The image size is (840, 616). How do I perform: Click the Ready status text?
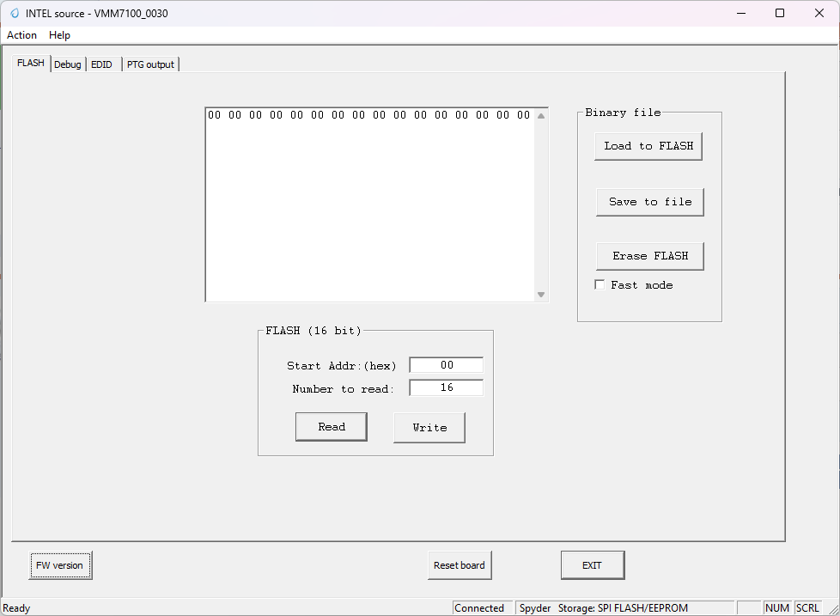click(16, 608)
